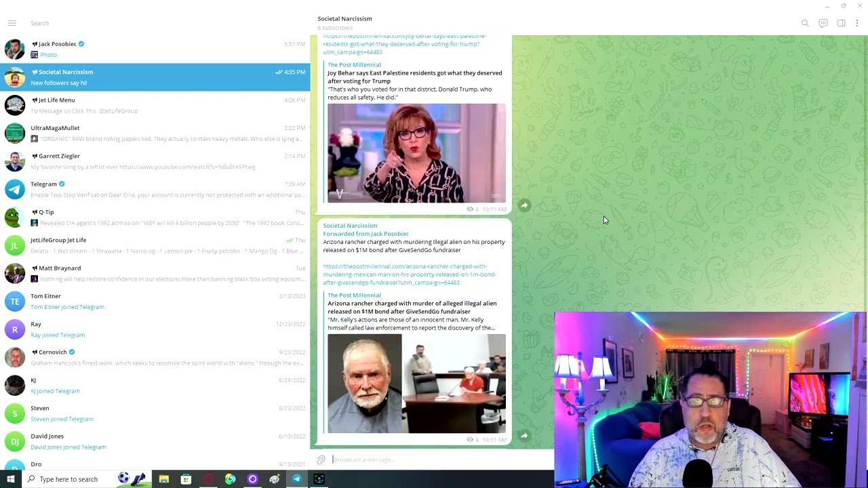Open Tom Eitner's TE initials avatar

15,302
